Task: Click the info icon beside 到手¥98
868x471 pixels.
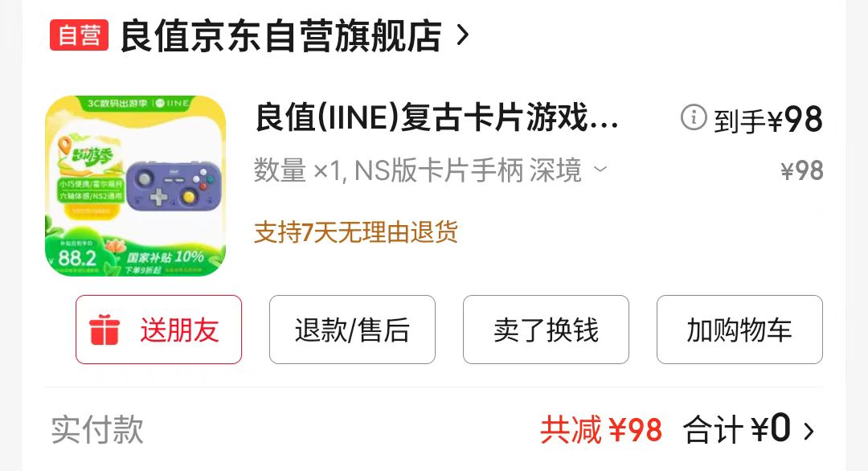Action: (693, 117)
